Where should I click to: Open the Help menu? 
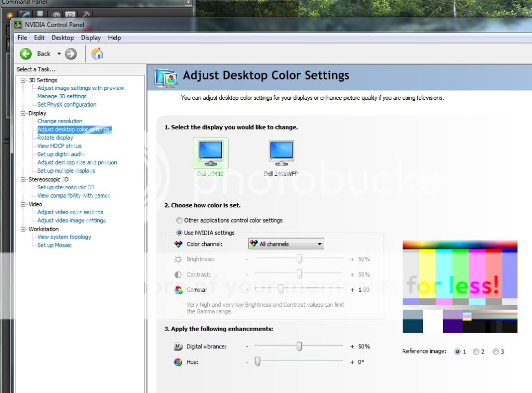114,38
